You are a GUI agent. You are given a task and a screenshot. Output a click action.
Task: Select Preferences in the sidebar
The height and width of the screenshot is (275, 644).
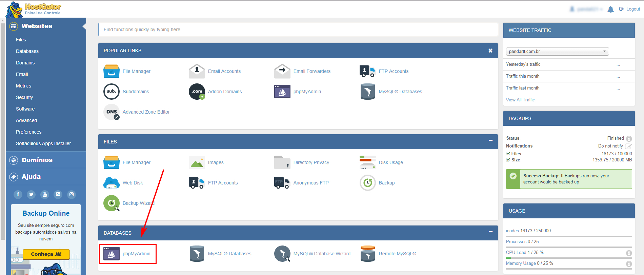coord(28,132)
